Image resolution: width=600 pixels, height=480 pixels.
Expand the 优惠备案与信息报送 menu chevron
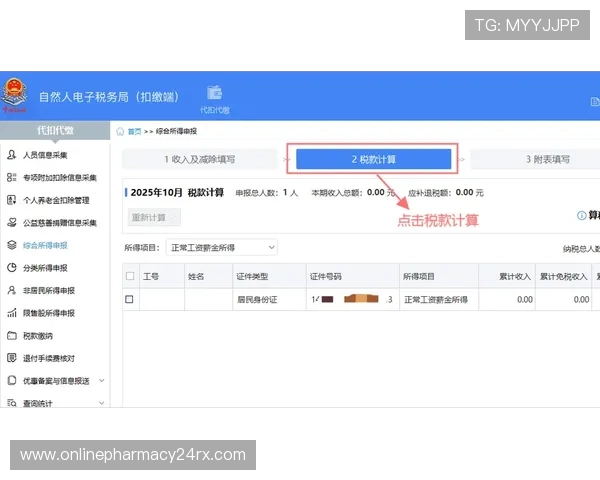102,380
